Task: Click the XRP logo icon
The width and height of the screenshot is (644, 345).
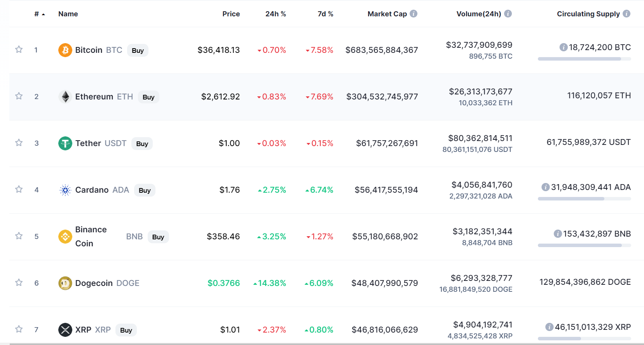Action: (65, 330)
